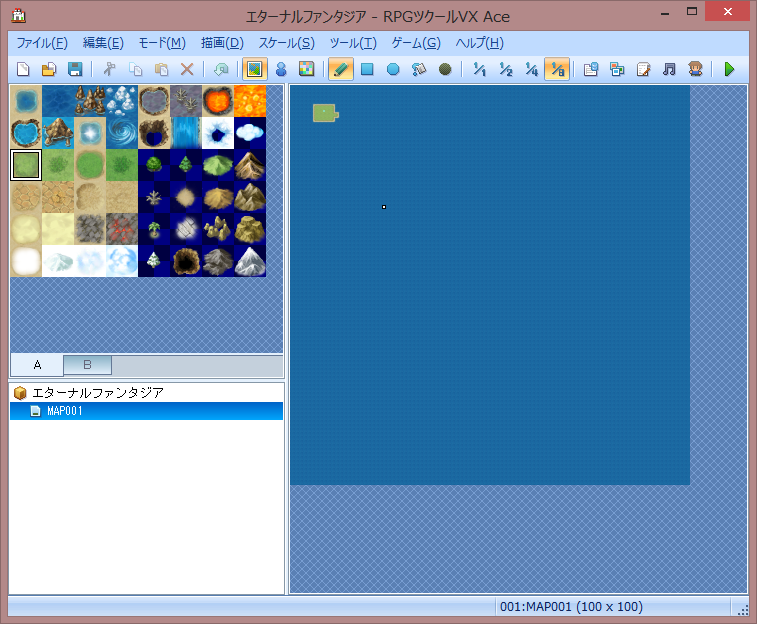
Task: Pick the deep ocean water tile
Action: pyautogui.click(x=58, y=101)
